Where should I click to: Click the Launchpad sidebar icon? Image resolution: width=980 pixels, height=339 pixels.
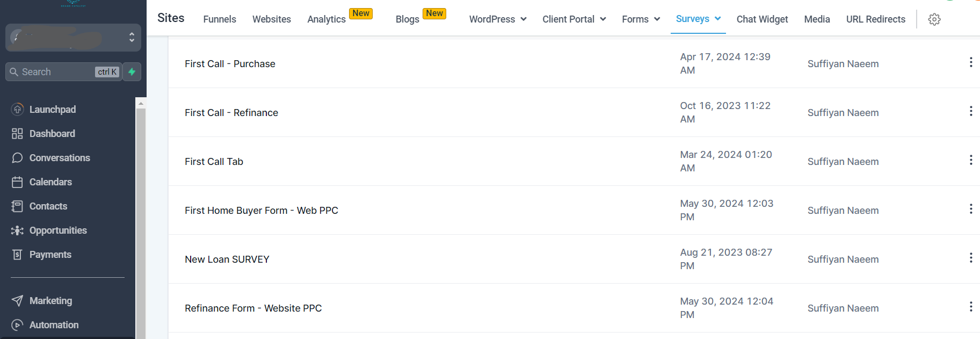[x=17, y=110]
